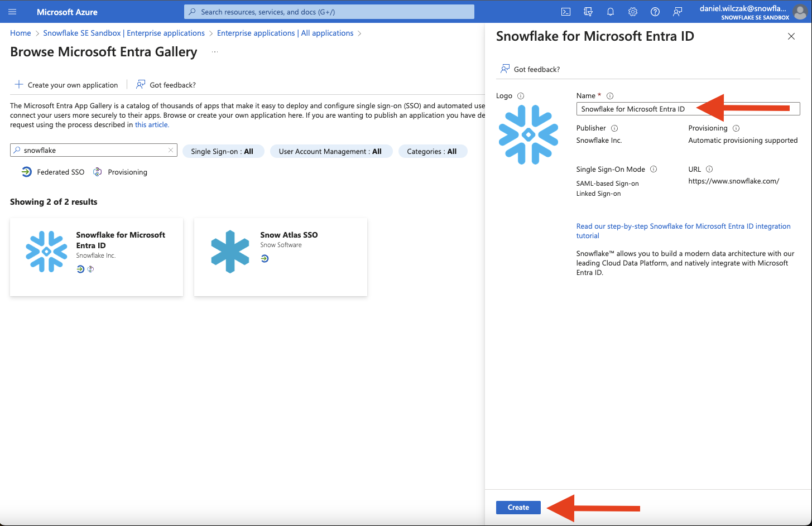Screen dimensions: 812x526
Task: Open the User Account Management filter
Action: pos(330,151)
